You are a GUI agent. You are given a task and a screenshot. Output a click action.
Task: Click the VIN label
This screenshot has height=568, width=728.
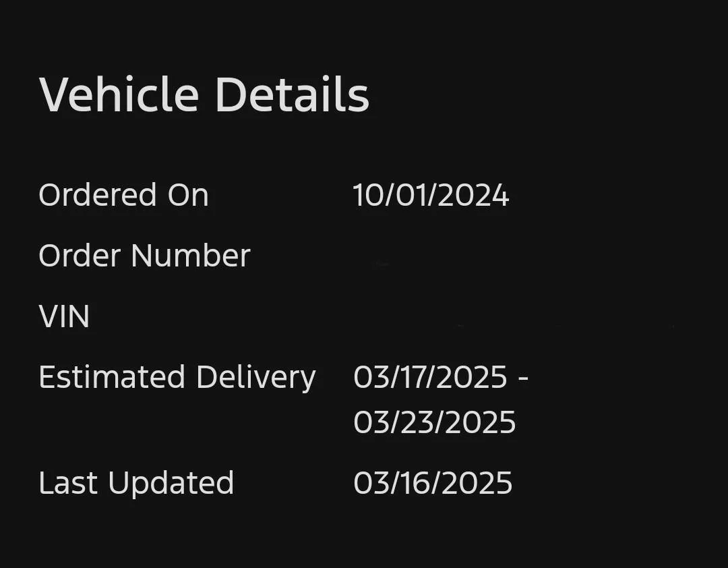64,317
